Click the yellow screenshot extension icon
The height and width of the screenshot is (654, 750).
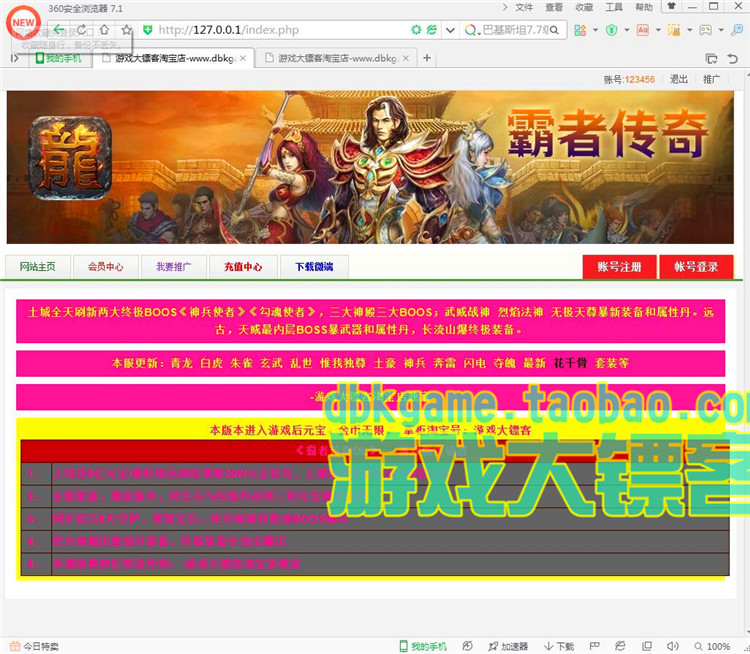pos(674,30)
